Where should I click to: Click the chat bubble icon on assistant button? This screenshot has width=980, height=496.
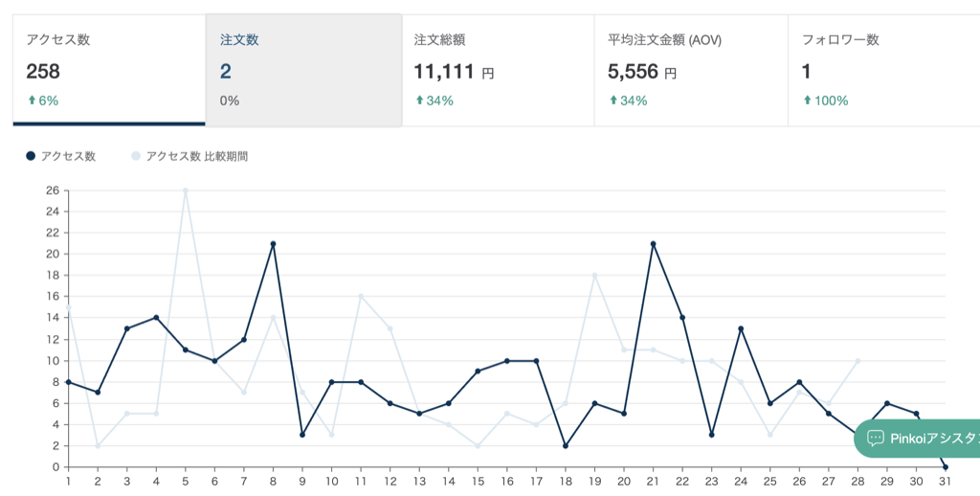[x=876, y=438]
